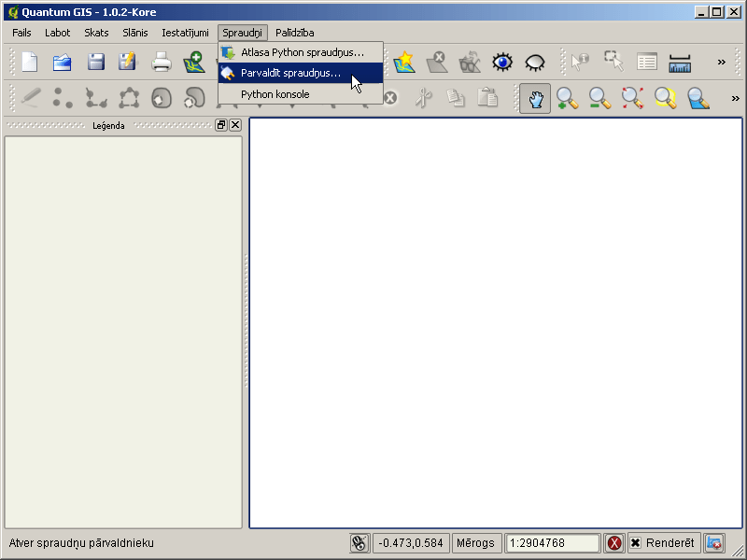Click the remove layer icon with X
Image resolution: width=747 pixels, height=560 pixels.
point(437,62)
